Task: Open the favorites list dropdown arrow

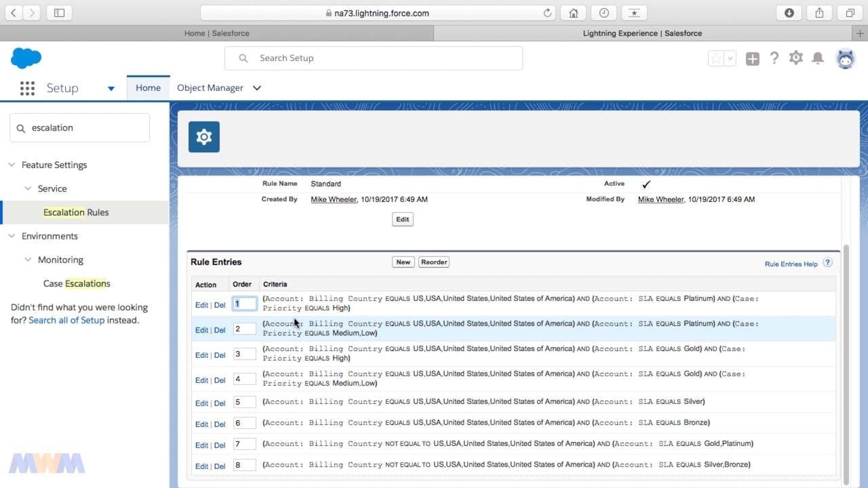Action: click(730, 58)
